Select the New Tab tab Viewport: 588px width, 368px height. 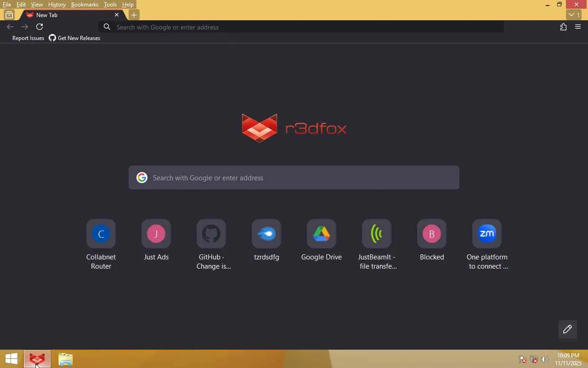pyautogui.click(x=73, y=15)
